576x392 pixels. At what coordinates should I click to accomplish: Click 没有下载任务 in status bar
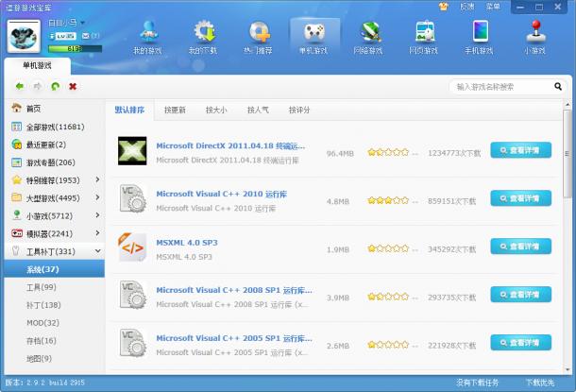(477, 383)
